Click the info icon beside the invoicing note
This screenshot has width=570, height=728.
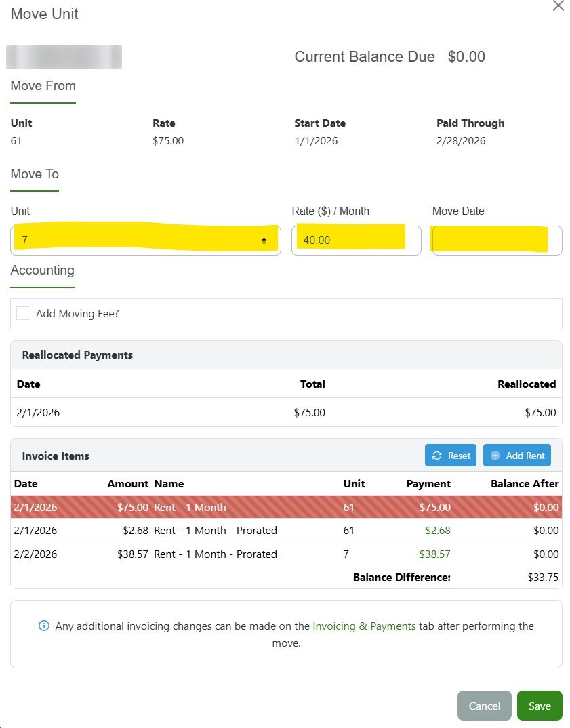click(x=43, y=626)
